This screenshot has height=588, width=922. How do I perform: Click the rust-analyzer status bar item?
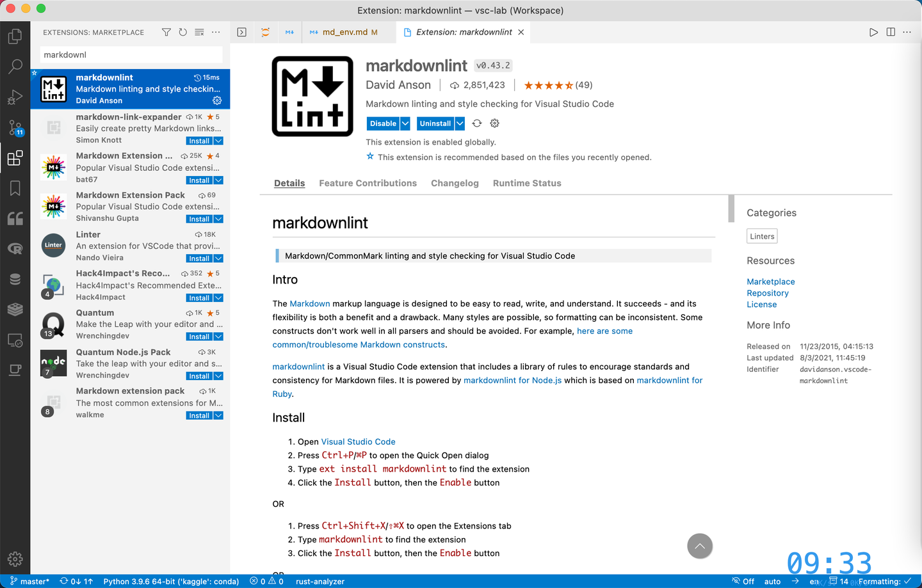coord(320,582)
